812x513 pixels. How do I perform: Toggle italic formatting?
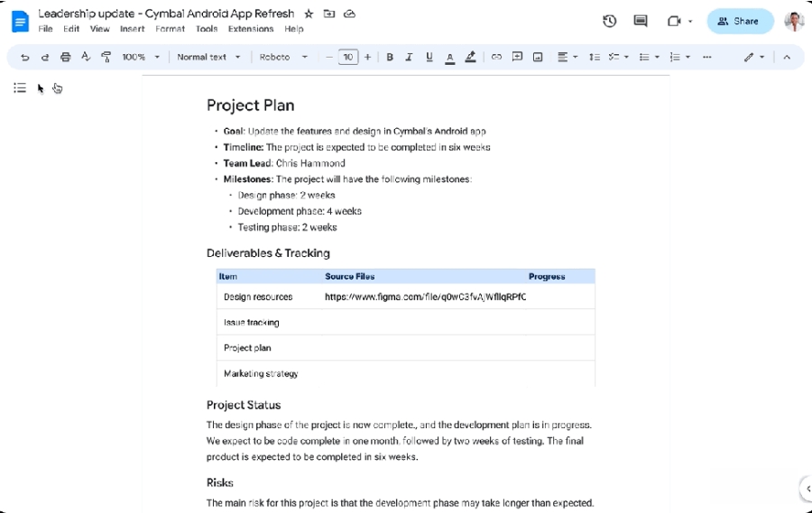(x=409, y=57)
